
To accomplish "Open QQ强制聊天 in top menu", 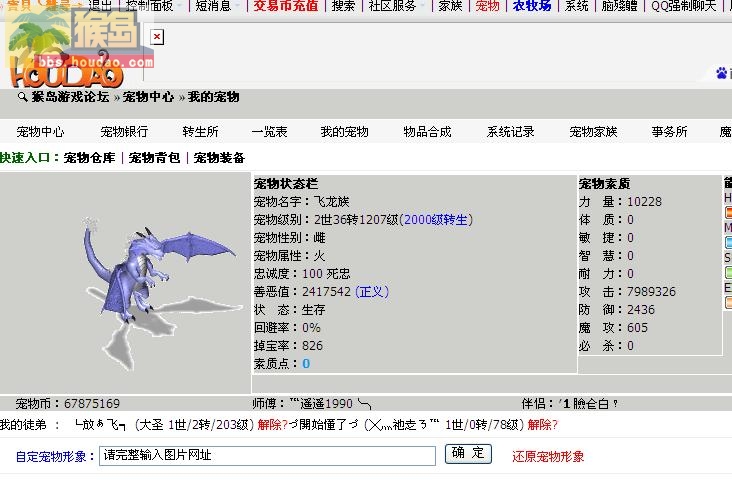I will point(683,5).
